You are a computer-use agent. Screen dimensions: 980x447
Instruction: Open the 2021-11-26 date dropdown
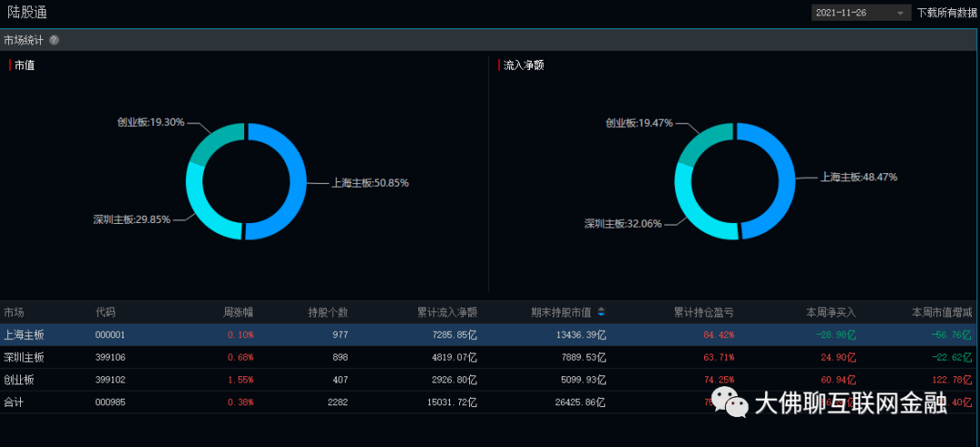[860, 13]
